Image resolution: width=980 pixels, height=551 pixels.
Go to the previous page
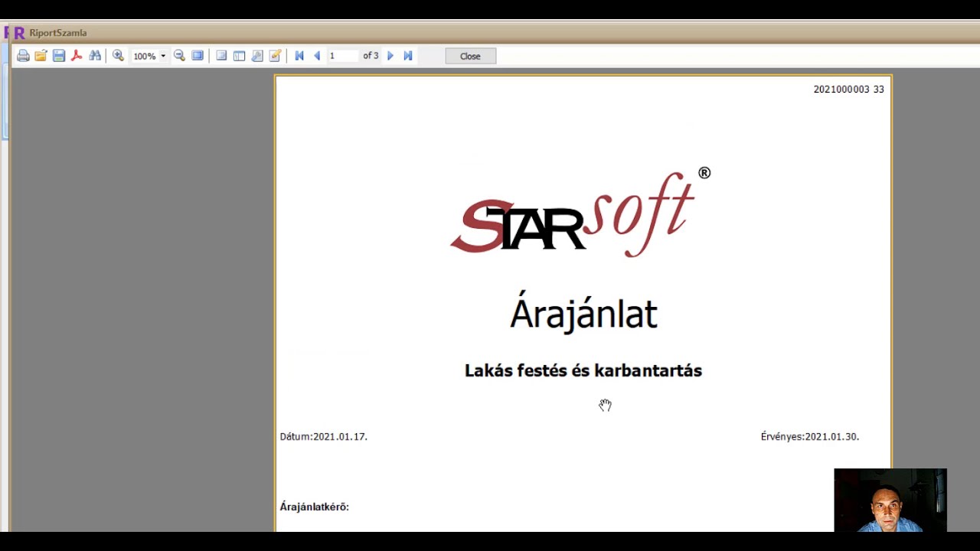pyautogui.click(x=317, y=56)
